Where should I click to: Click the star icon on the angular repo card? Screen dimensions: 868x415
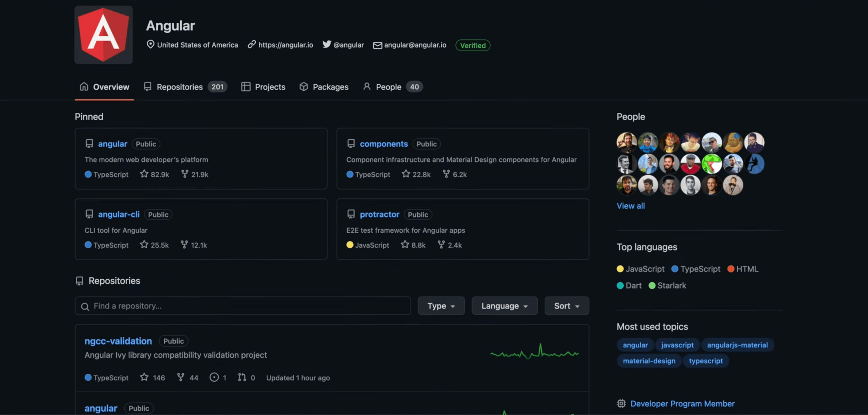(x=144, y=174)
